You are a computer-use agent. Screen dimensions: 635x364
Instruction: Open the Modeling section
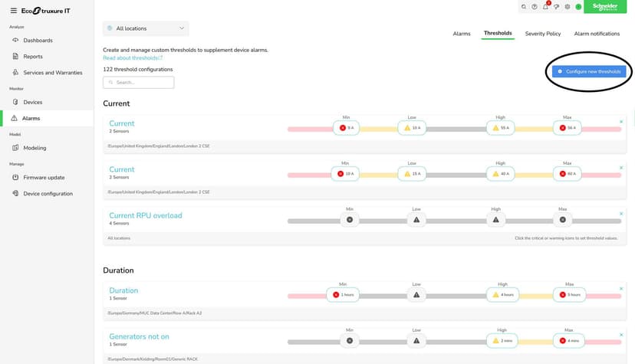point(35,148)
